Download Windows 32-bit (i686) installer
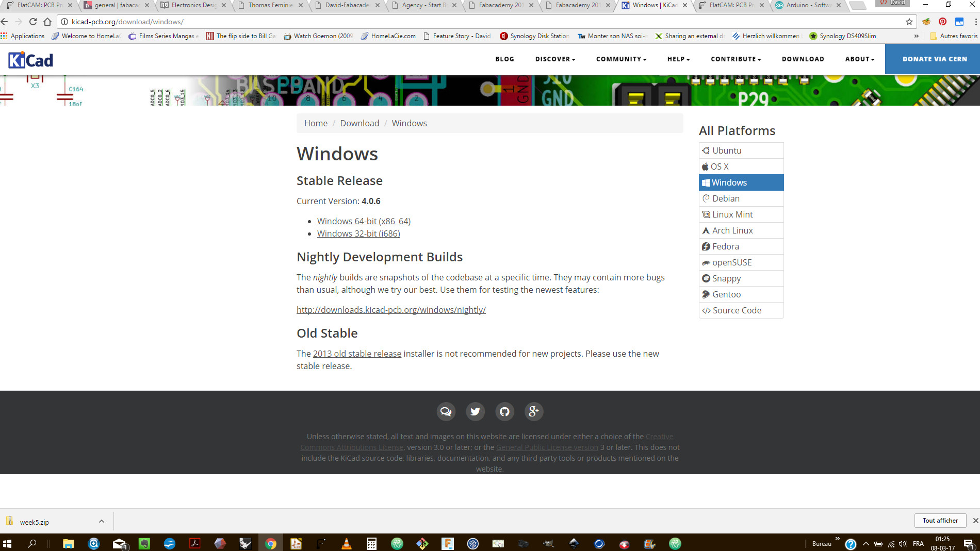980x551 pixels. [358, 233]
